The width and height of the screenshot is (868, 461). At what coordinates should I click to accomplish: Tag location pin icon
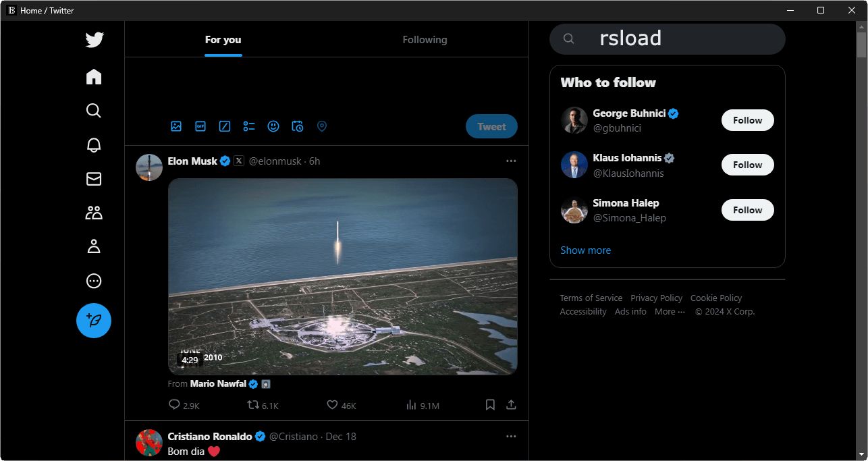tap(322, 126)
